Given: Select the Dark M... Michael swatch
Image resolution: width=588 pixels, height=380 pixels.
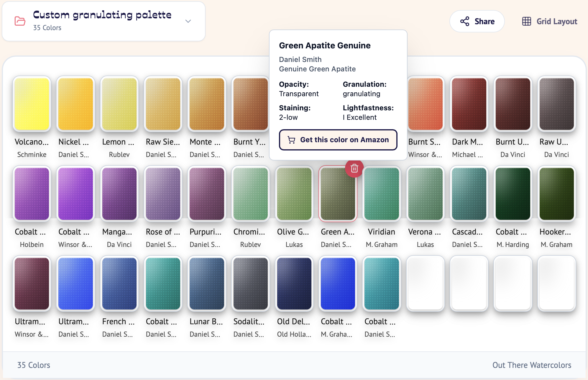Looking at the screenshot, I should click(x=469, y=104).
